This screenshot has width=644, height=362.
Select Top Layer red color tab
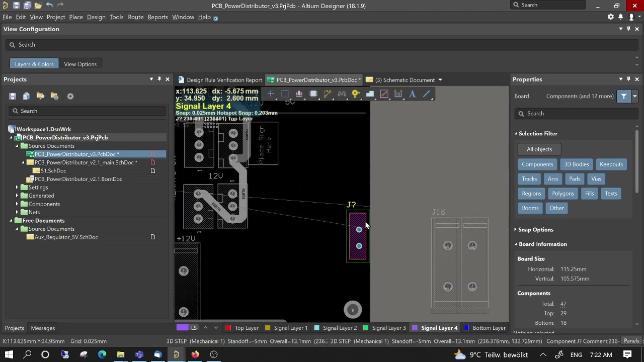tap(242, 328)
